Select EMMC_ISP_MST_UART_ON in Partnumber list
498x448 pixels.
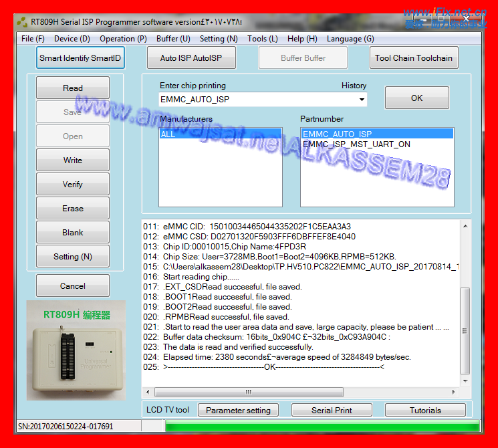click(x=356, y=144)
